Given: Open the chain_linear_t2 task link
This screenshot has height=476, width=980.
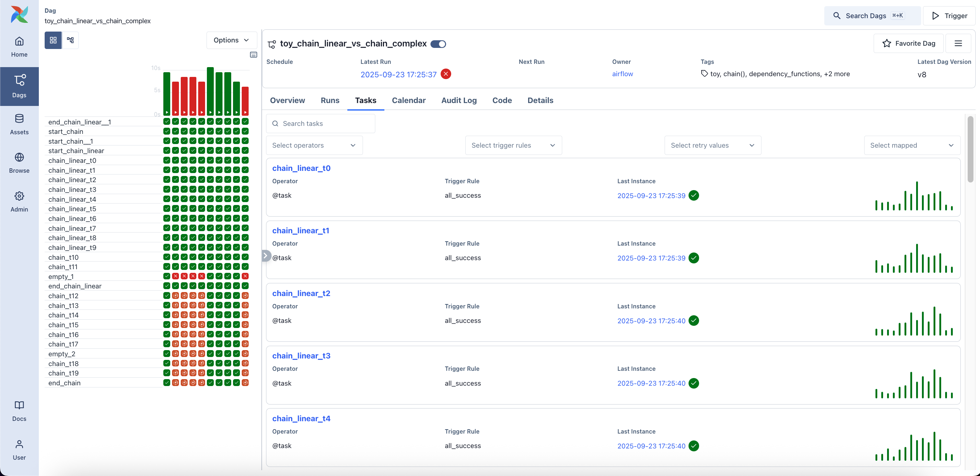Looking at the screenshot, I should (x=301, y=293).
